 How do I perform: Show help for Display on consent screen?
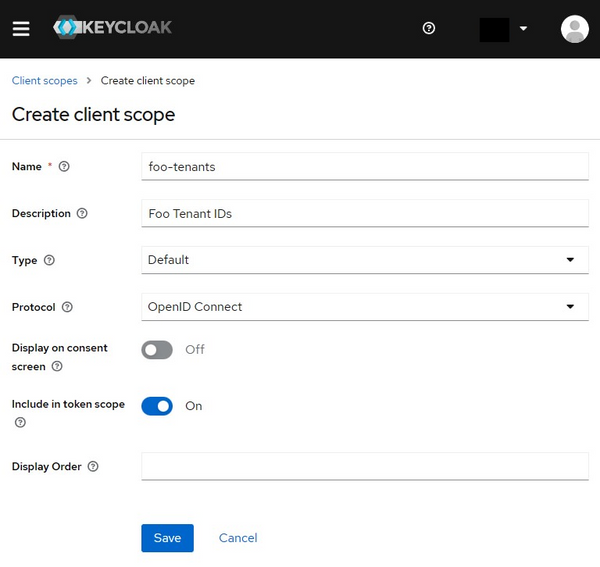coord(57,366)
